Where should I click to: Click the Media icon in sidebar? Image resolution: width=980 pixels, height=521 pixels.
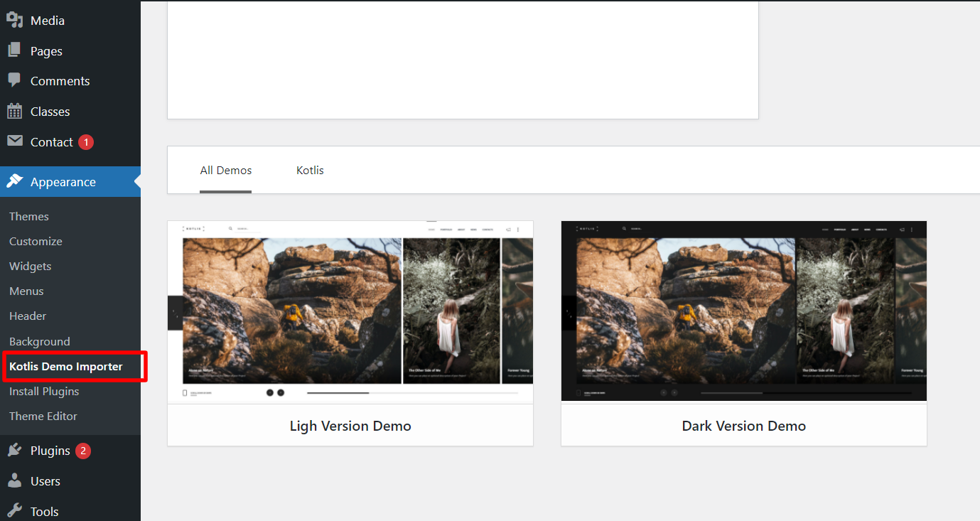(15, 21)
